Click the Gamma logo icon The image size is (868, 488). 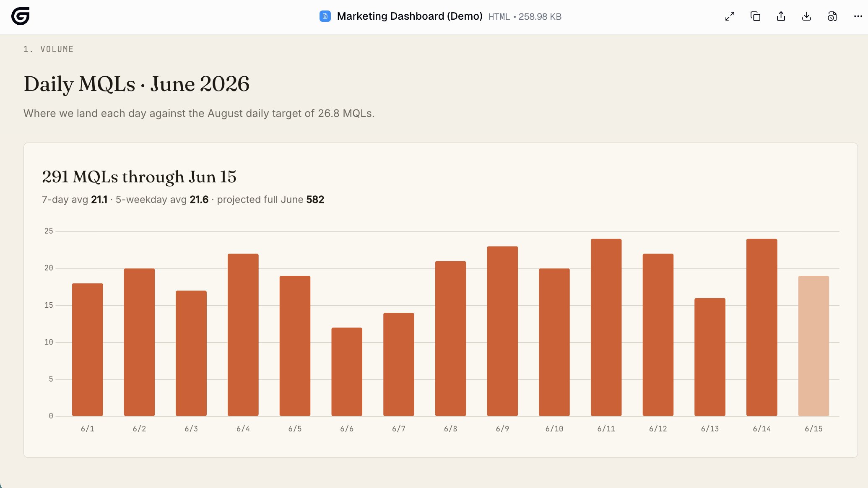[20, 16]
